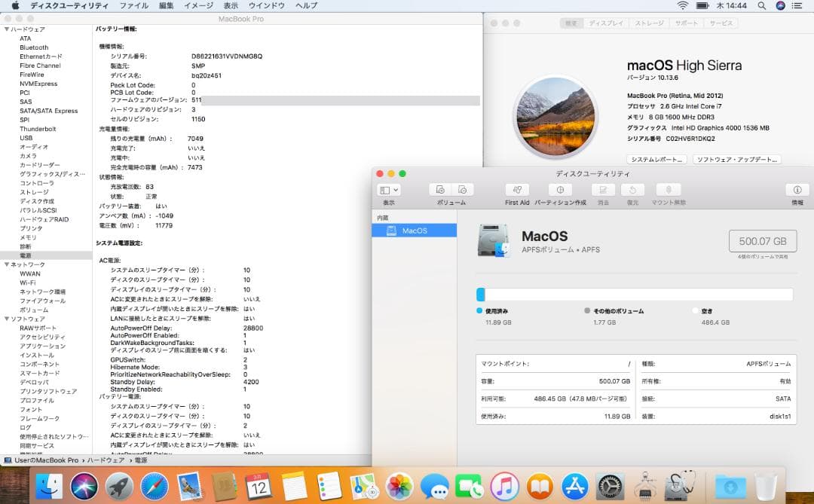Select USB in hardware list
The image size is (814, 504).
point(26,138)
